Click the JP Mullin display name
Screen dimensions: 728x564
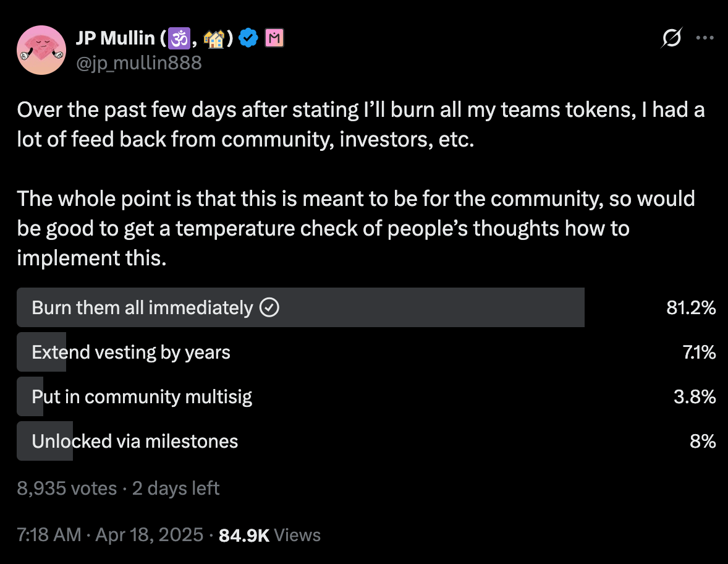115,39
